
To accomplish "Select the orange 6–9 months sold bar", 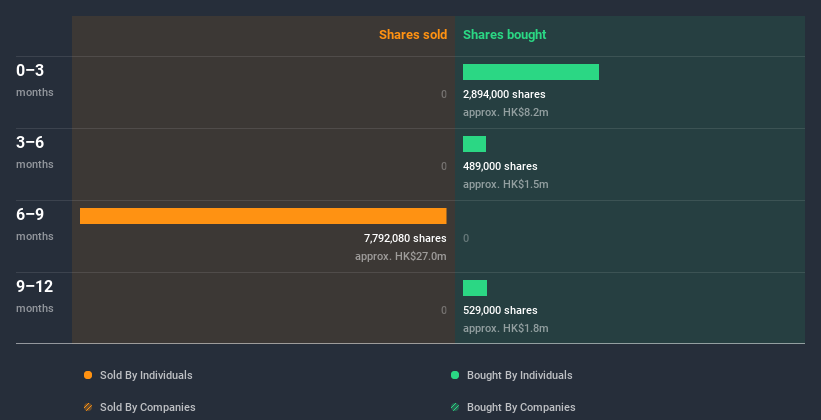I will point(263,216).
